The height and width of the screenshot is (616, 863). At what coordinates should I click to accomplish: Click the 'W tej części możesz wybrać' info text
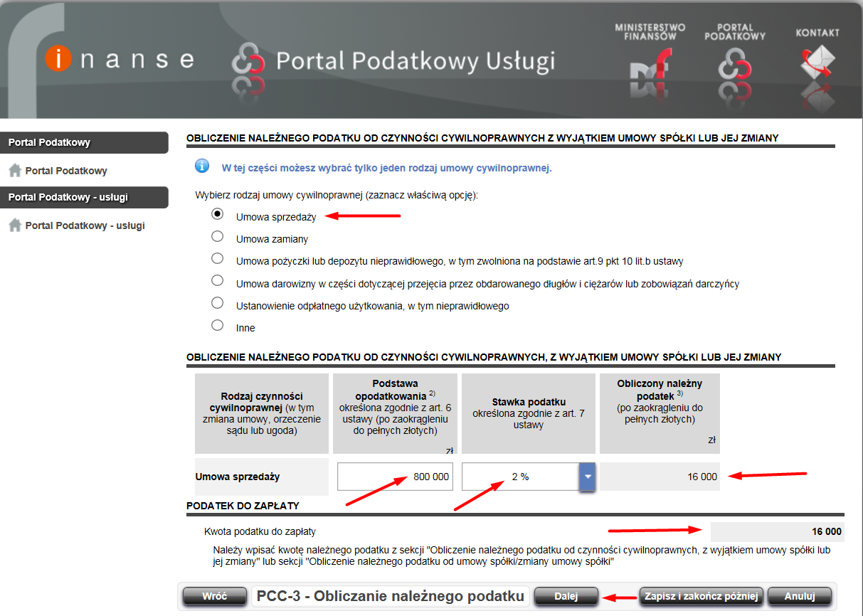(387, 169)
